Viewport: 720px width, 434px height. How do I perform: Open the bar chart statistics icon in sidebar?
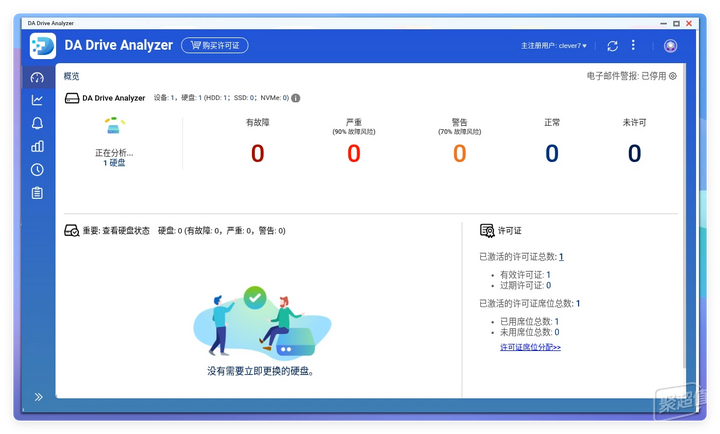coord(38,146)
